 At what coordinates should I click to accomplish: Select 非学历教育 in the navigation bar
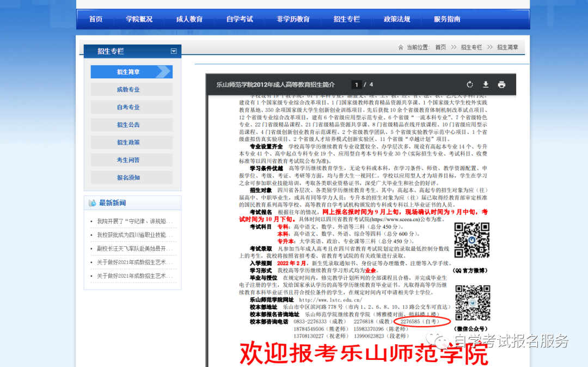coord(293,19)
